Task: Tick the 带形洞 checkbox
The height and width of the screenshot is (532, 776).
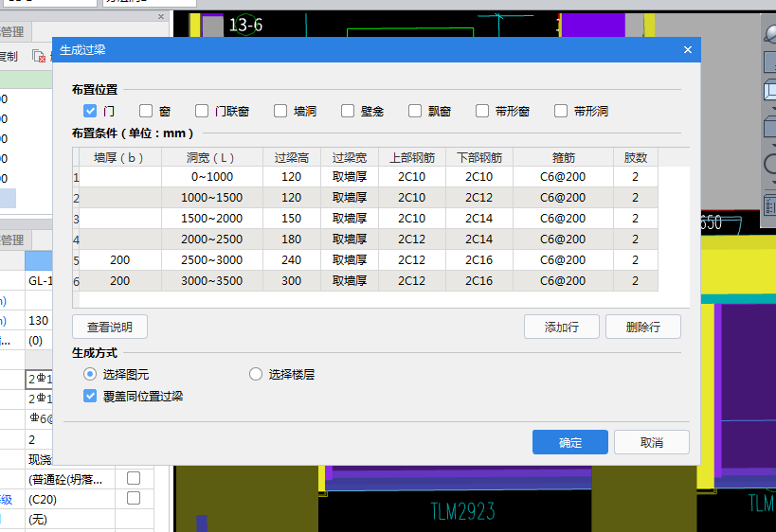Action: (x=561, y=111)
